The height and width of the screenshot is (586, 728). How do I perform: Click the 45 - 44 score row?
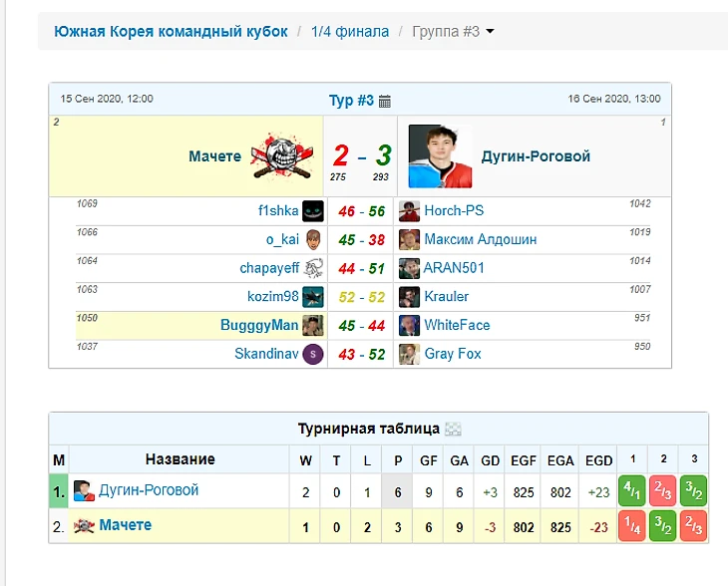pos(362,326)
